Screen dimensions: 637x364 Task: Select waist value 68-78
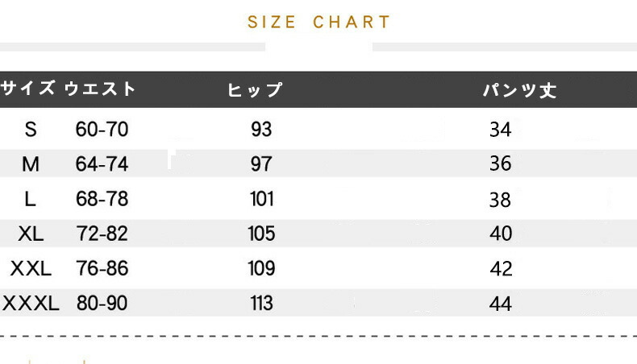pos(102,199)
